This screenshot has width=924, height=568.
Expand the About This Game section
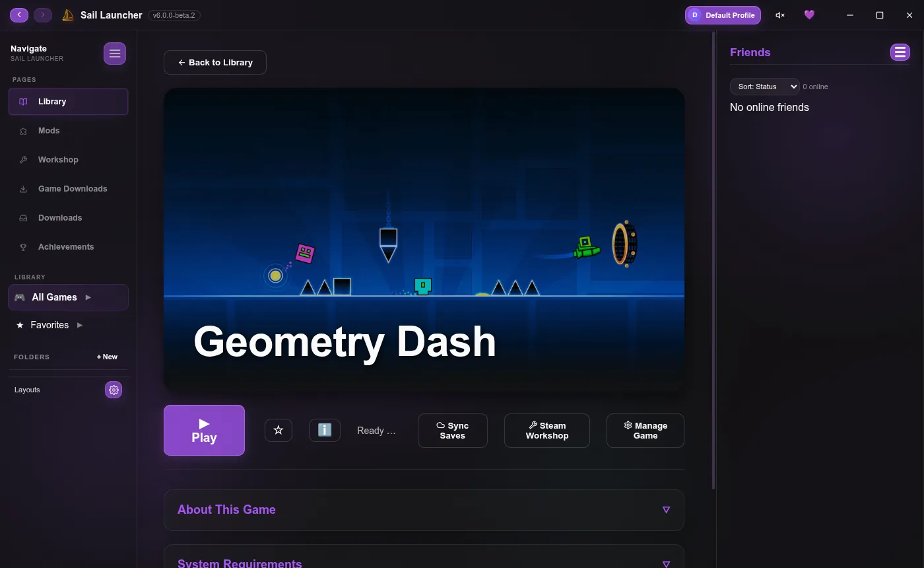point(424,510)
